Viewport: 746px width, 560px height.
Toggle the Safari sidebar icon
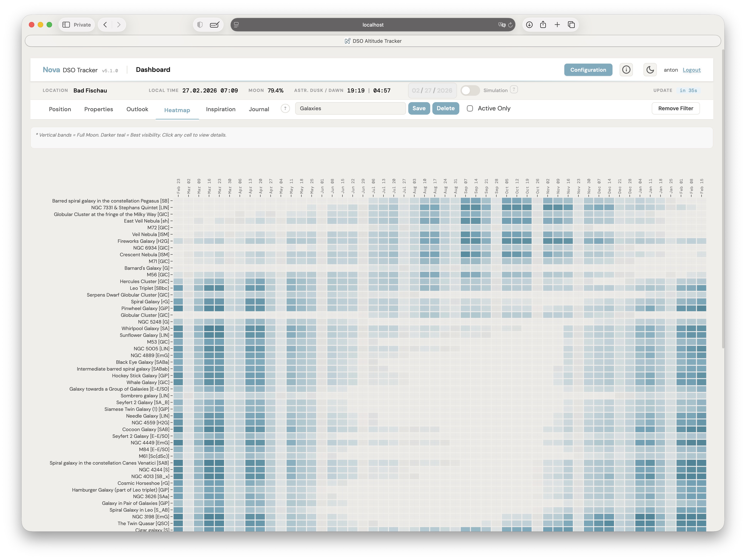click(x=66, y=25)
